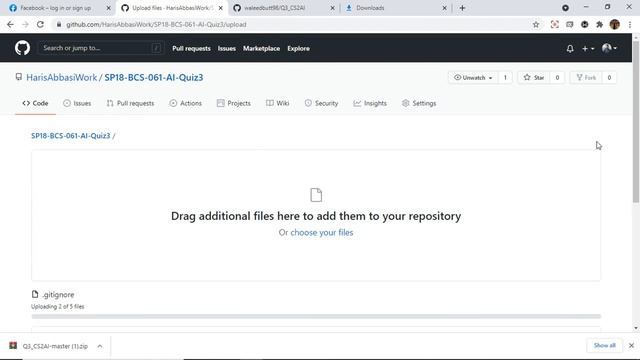Viewport: 640px width, 360px height.
Task: Switch to the waleedbutt98/Q3_CS2AI tab
Action: 275,8
